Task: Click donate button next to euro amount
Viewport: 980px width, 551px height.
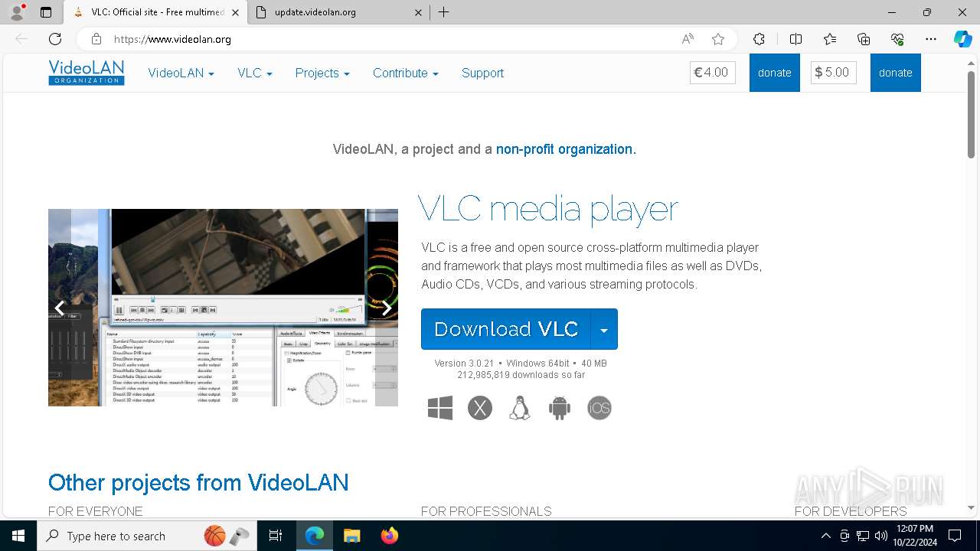Action: pos(774,73)
